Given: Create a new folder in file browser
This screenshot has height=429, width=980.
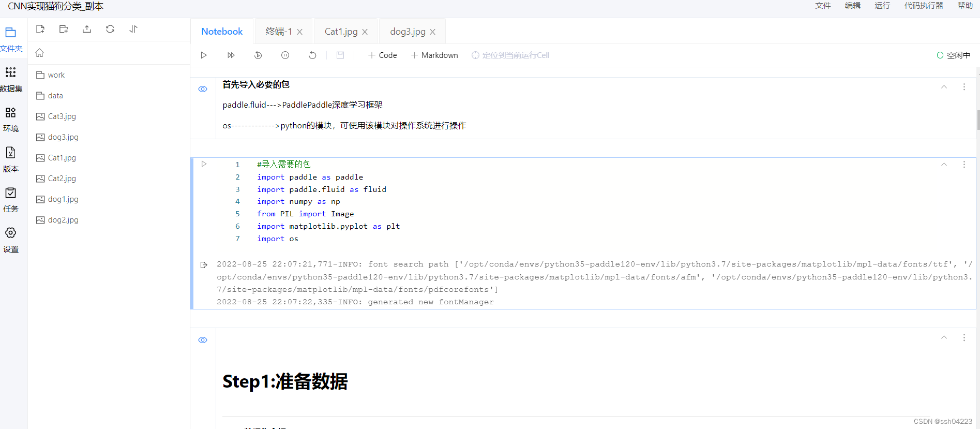Looking at the screenshot, I should pyautogui.click(x=64, y=29).
